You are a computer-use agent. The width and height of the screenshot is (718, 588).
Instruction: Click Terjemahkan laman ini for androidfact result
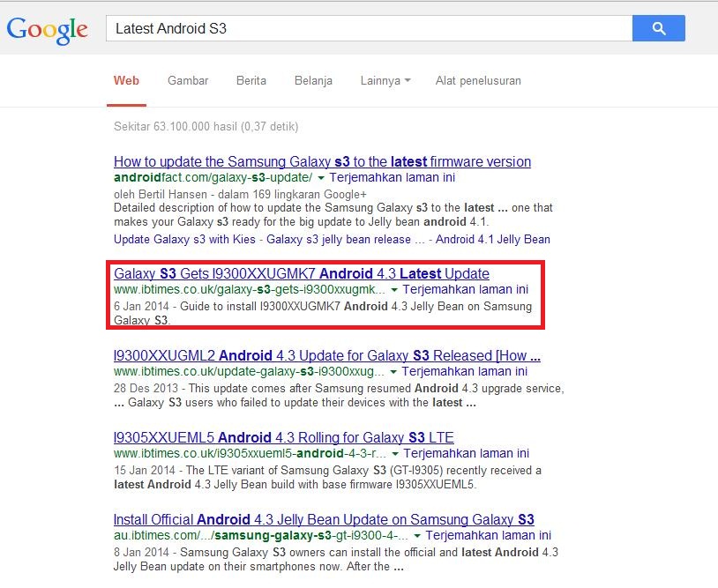coord(392,177)
